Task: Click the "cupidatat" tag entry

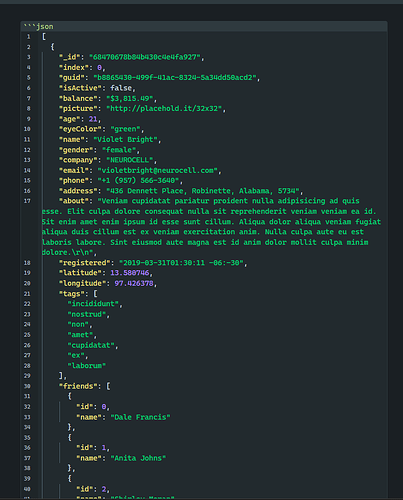Action: point(91,345)
